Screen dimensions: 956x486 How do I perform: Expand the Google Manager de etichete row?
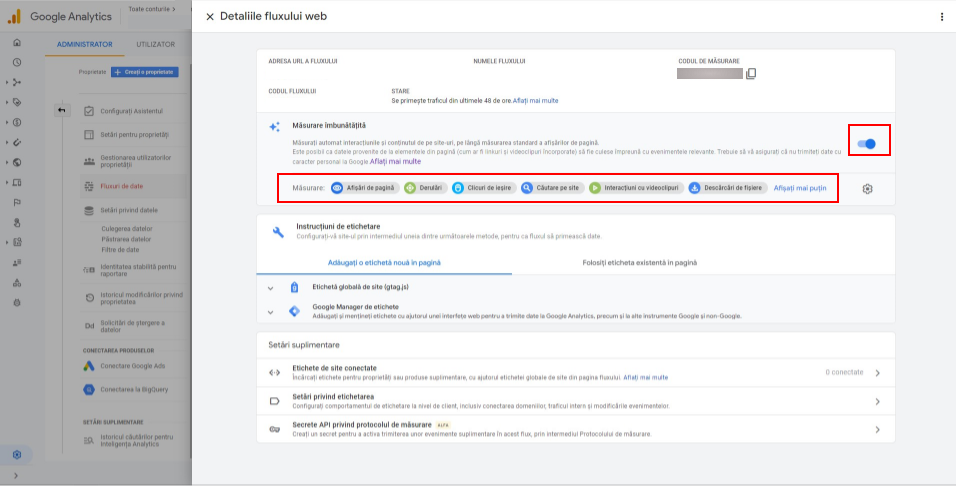(270, 311)
